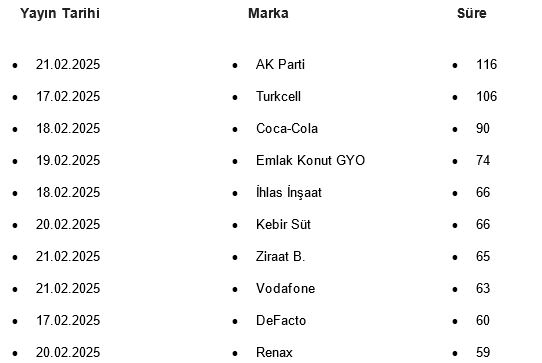Select the DeFacto brand entry
The image size is (542, 363).
281,320
